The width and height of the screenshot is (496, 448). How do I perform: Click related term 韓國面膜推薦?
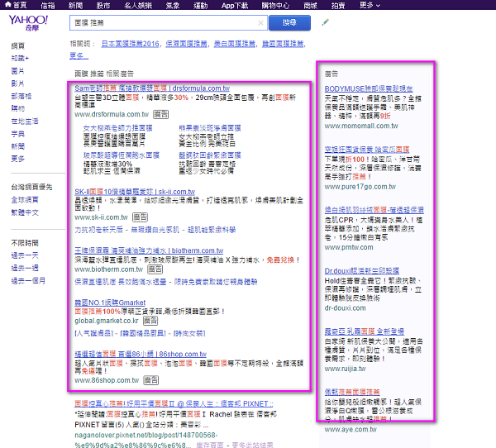click(283, 44)
